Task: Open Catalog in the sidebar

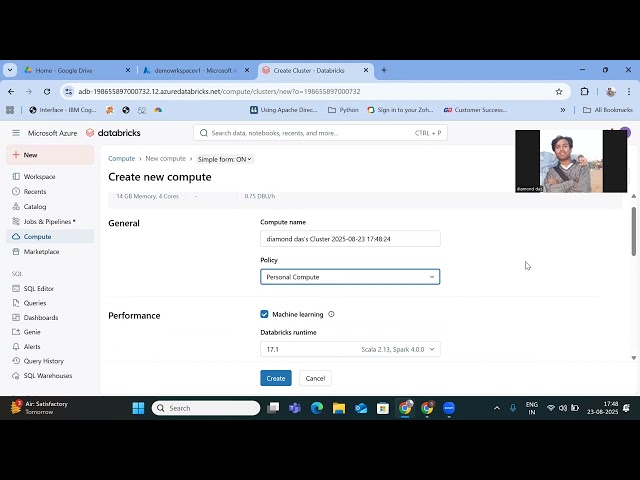Action: (35, 207)
